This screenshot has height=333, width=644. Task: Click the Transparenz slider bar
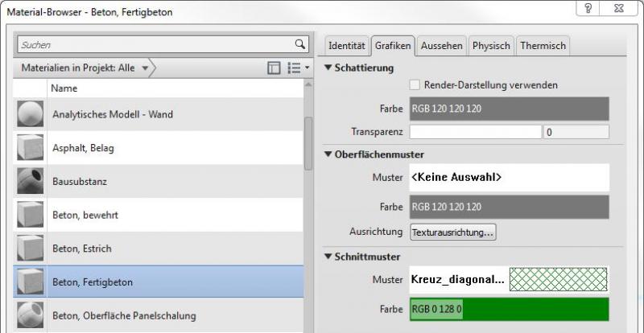[475, 131]
